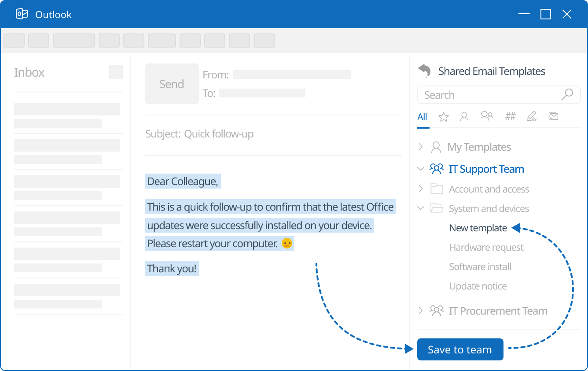Expand the IT Procurement Team group
The width and height of the screenshot is (588, 371).
[x=421, y=311]
